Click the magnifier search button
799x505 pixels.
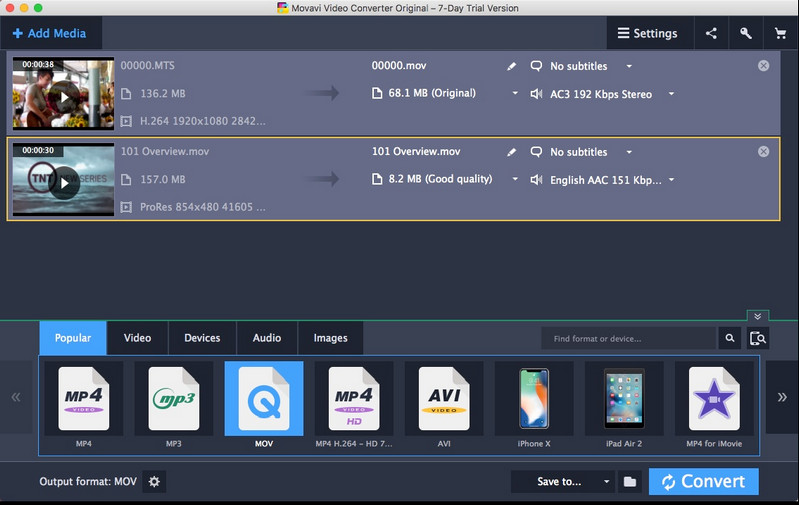pos(730,338)
